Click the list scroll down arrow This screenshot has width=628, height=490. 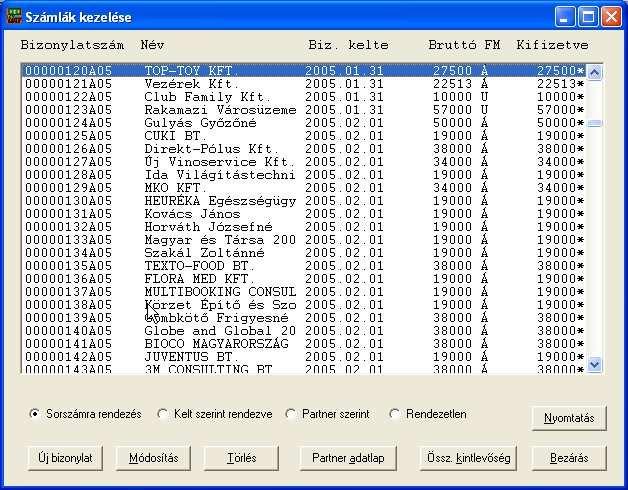594,365
